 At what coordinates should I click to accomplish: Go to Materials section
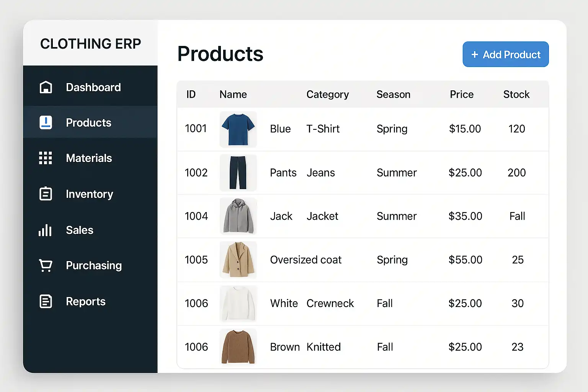tap(90, 158)
